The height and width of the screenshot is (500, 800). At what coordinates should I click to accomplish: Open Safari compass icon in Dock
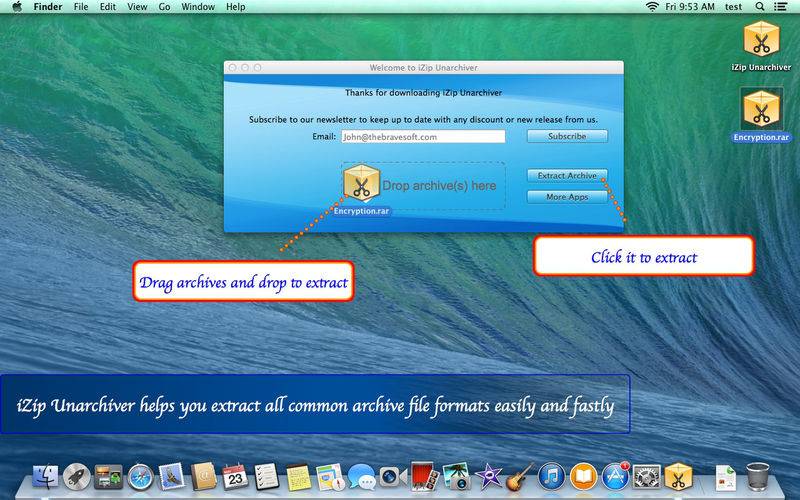pos(140,477)
